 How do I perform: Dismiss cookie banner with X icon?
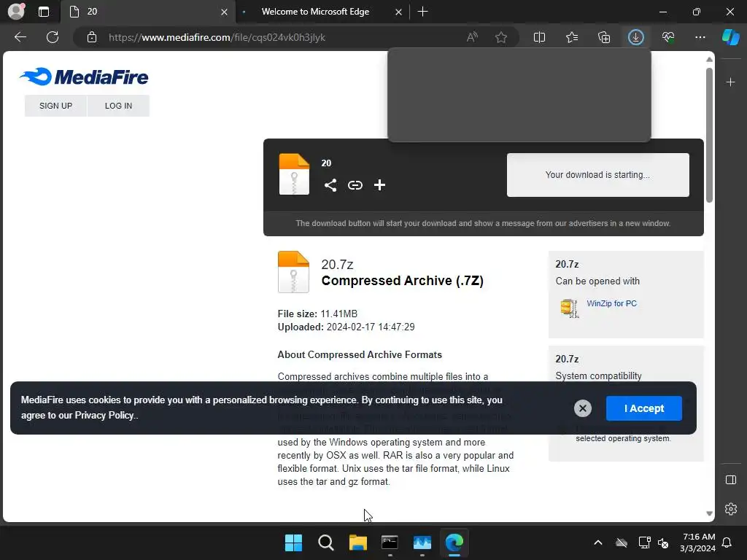(583, 408)
